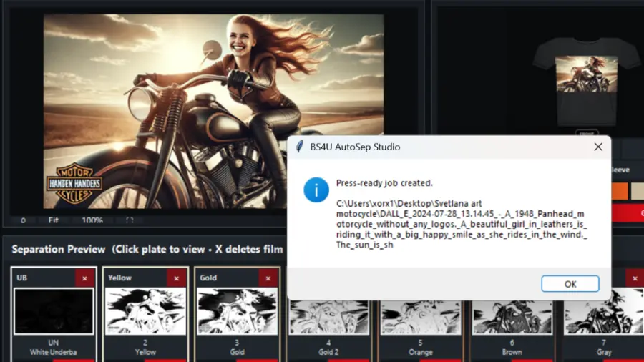Delete the Gold film plate
The image size is (644, 362).
pyautogui.click(x=268, y=278)
